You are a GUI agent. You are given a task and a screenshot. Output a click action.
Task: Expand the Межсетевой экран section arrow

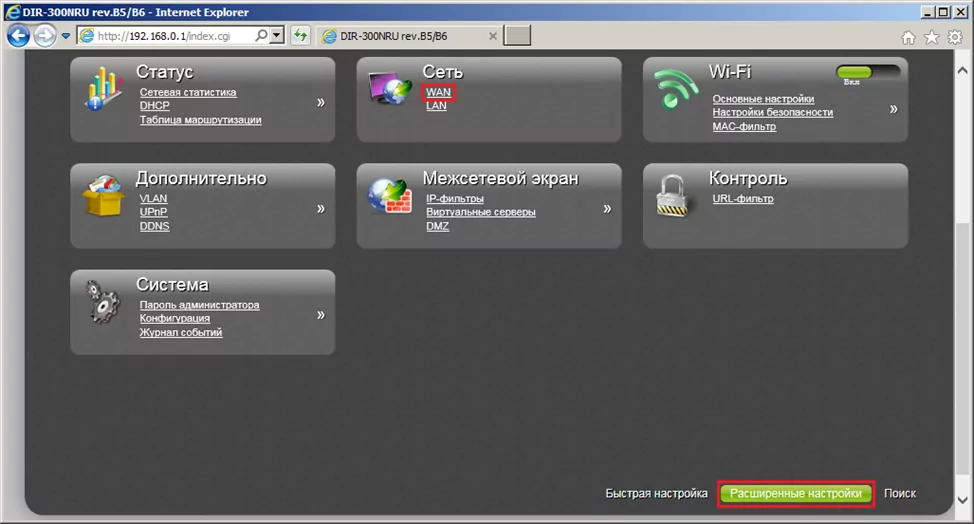click(x=607, y=209)
